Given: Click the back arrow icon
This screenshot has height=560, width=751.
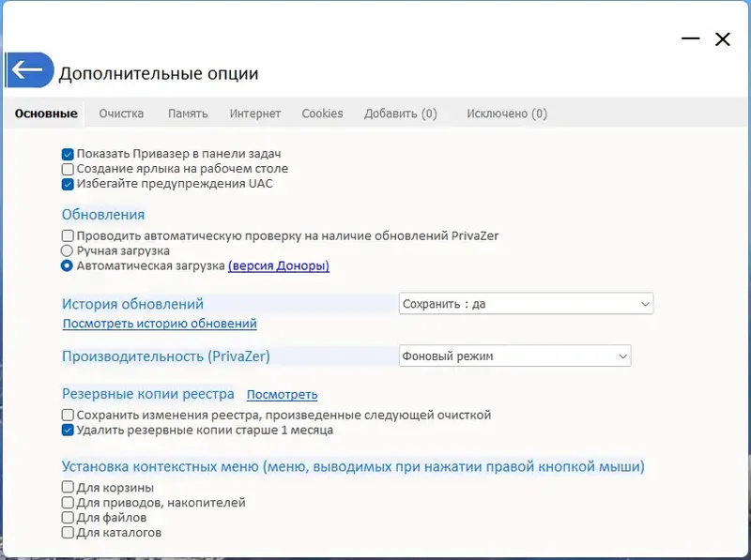Looking at the screenshot, I should 28,69.
